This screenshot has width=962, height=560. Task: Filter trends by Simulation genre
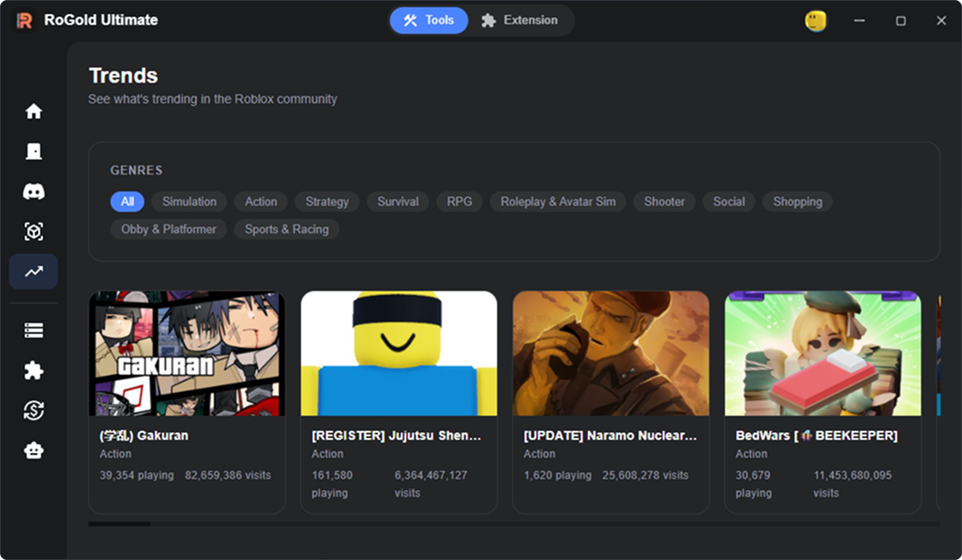(x=189, y=202)
